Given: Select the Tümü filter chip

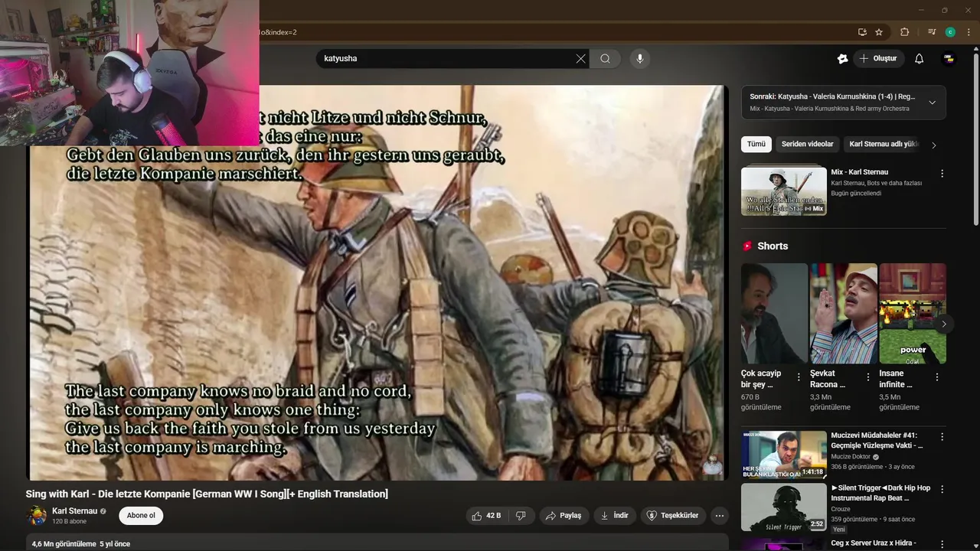Looking at the screenshot, I should click(x=756, y=144).
